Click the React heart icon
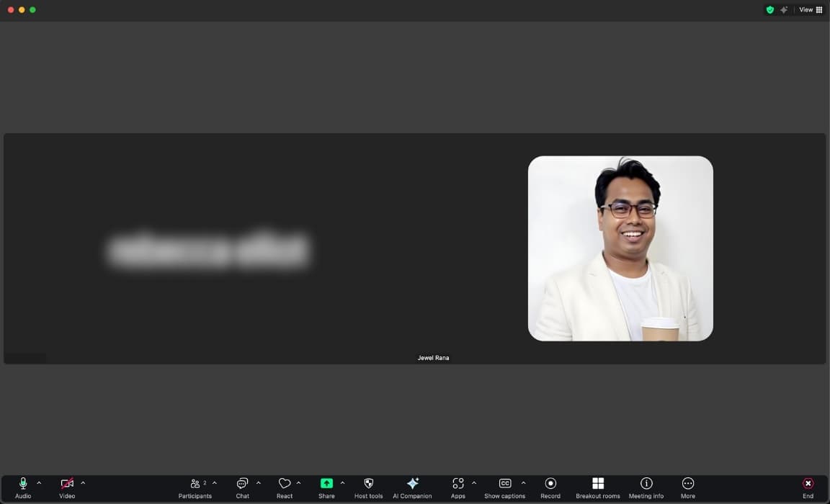The width and height of the screenshot is (830, 504). pyautogui.click(x=285, y=487)
